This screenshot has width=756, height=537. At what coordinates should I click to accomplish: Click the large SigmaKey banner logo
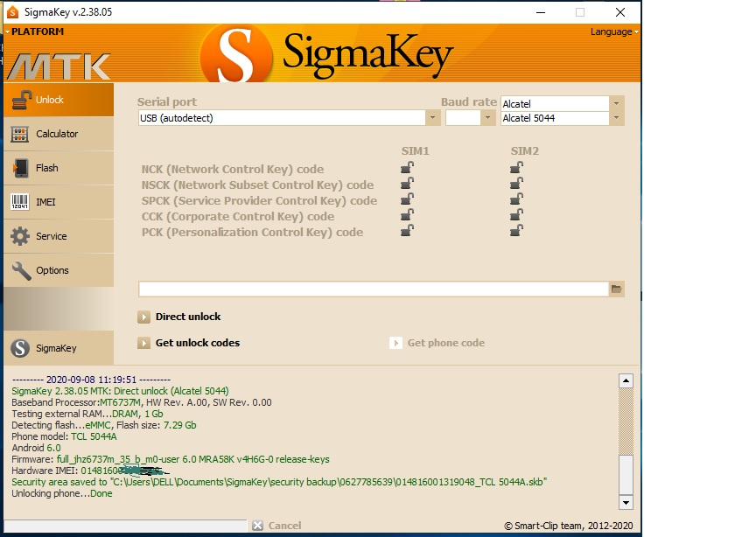tap(325, 54)
